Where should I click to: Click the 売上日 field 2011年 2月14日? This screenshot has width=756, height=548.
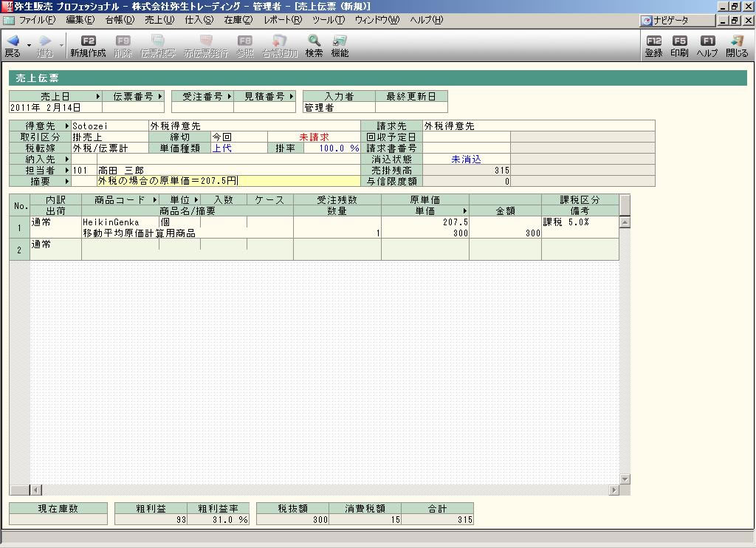[55, 108]
